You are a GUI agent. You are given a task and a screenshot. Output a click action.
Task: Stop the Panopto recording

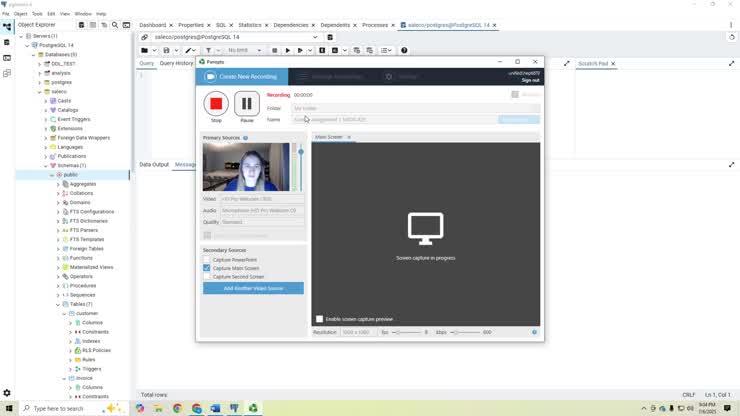pos(216,103)
